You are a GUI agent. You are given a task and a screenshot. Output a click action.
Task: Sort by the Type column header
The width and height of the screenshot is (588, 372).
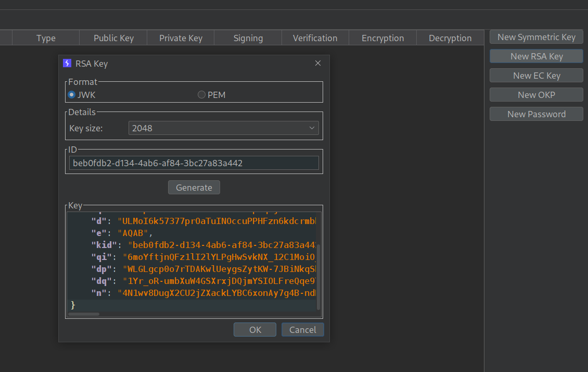[46, 38]
